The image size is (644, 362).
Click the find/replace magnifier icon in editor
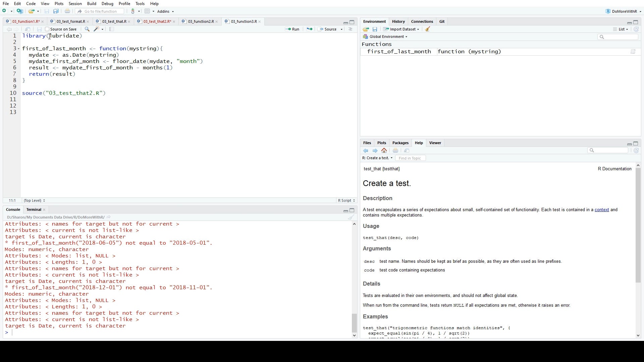87,29
